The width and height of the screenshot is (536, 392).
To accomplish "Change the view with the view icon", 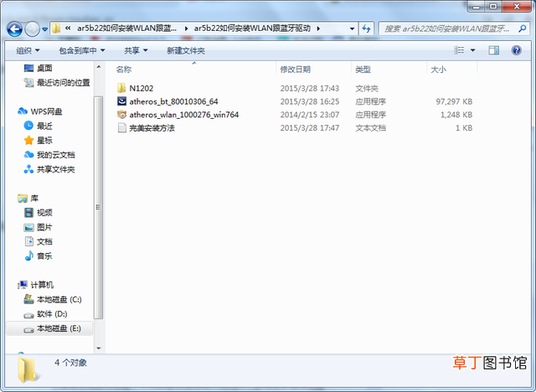I will click(459, 50).
